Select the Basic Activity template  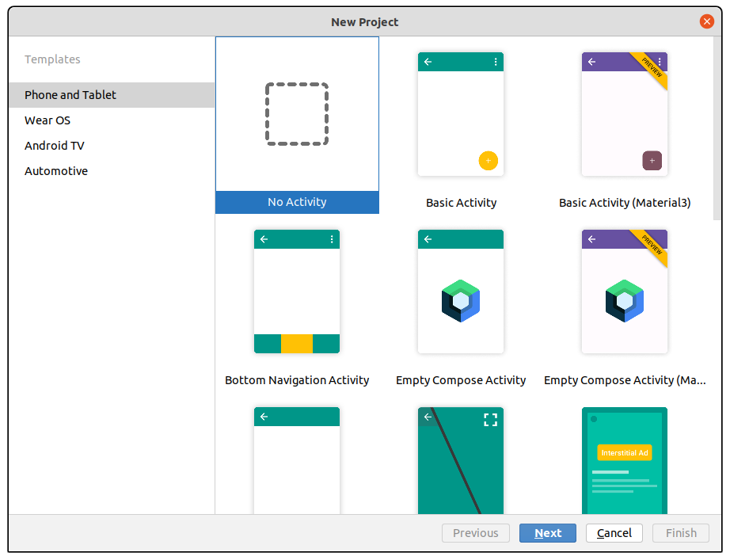tap(461, 113)
